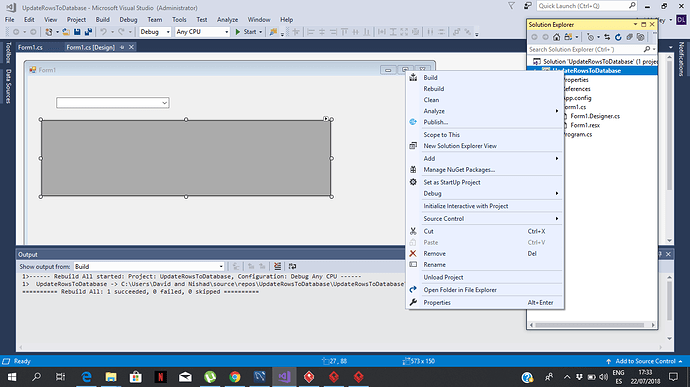The width and height of the screenshot is (690, 387).
Task: Expand the Analyze context submenu
Action: 485,111
